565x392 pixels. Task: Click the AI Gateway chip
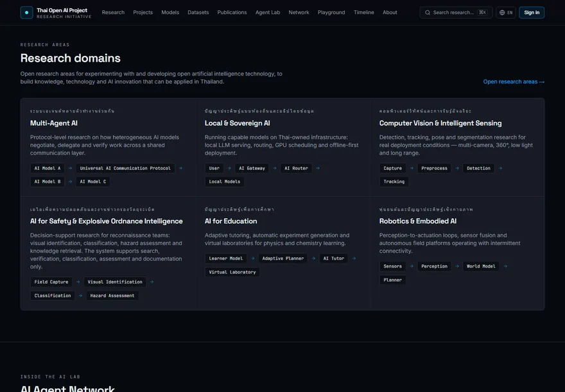(x=252, y=168)
